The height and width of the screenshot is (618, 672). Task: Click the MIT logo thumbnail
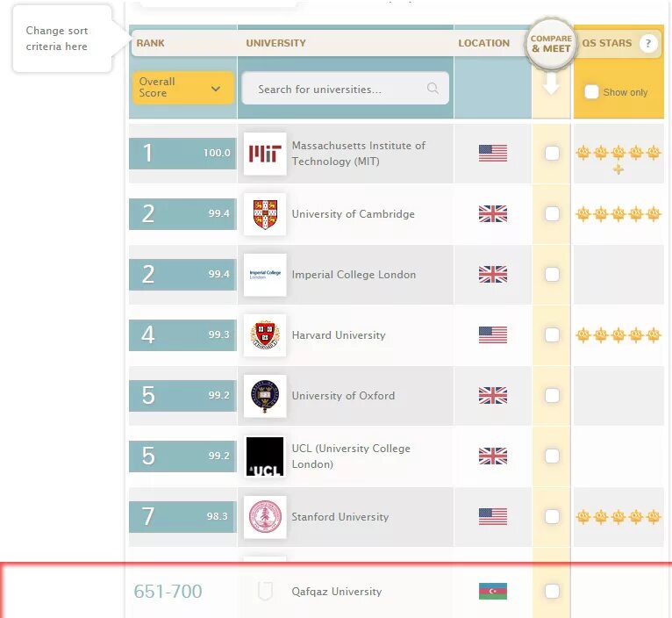[265, 154]
